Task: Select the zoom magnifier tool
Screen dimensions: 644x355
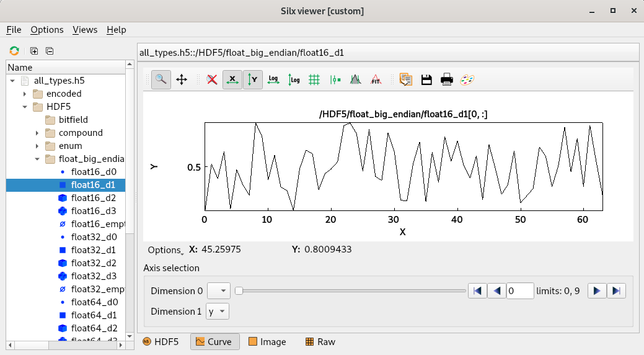Action: (x=161, y=79)
